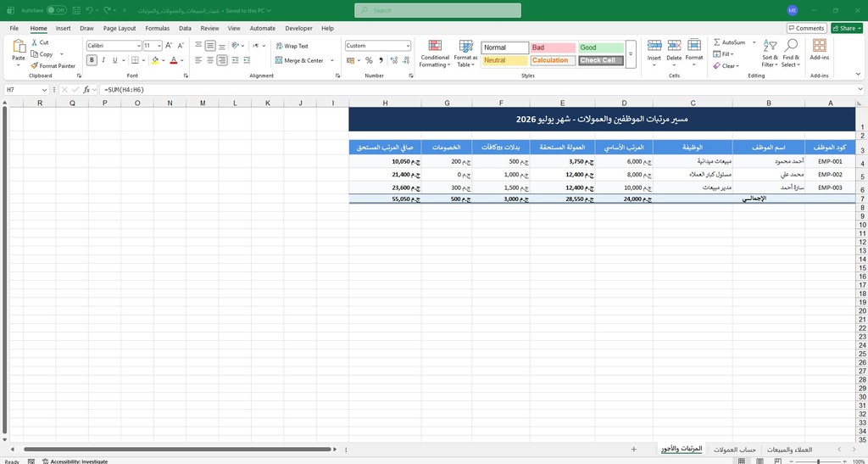The height and width of the screenshot is (464, 868).
Task: Increase indent in the Alignment group
Action: (248, 60)
